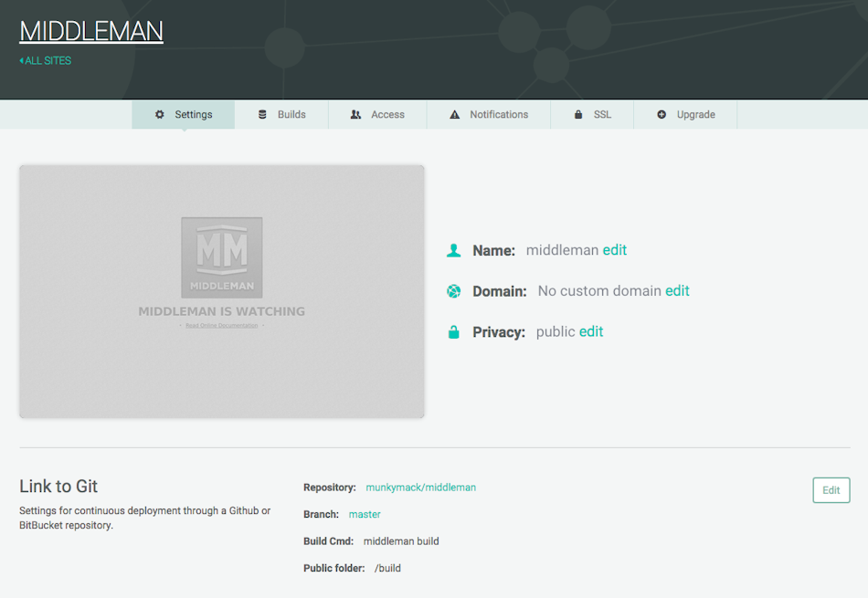
Task: Switch to the Builds tab
Action: pyautogui.click(x=281, y=114)
